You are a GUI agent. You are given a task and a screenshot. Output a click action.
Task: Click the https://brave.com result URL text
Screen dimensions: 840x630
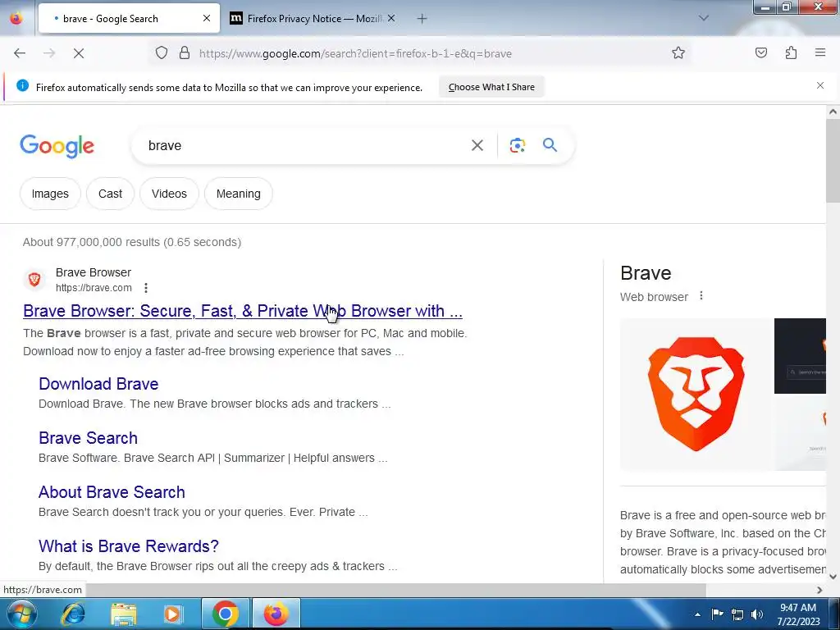(94, 288)
